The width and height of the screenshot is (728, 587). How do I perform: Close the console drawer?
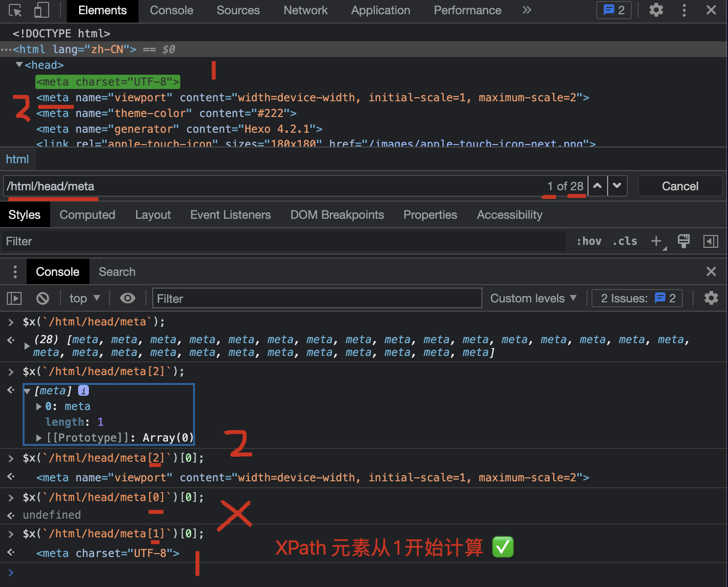coord(711,272)
